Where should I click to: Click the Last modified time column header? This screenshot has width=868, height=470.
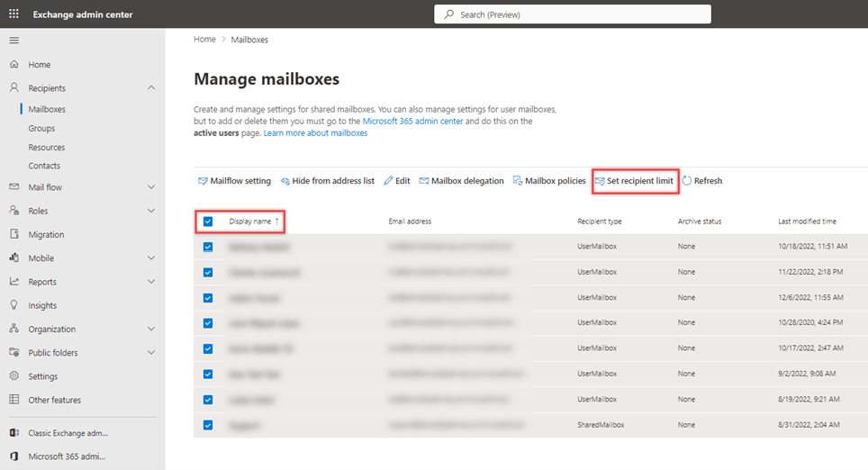pos(807,221)
